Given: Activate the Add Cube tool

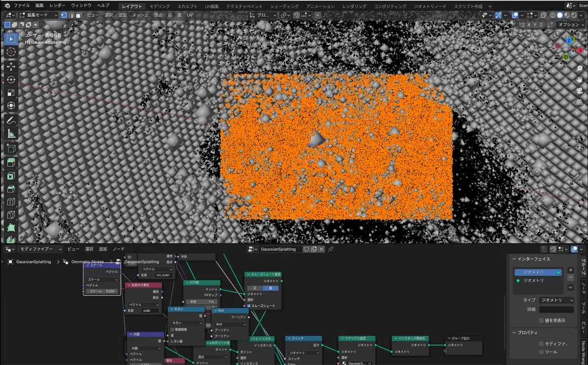Looking at the screenshot, I should pos(11,148).
